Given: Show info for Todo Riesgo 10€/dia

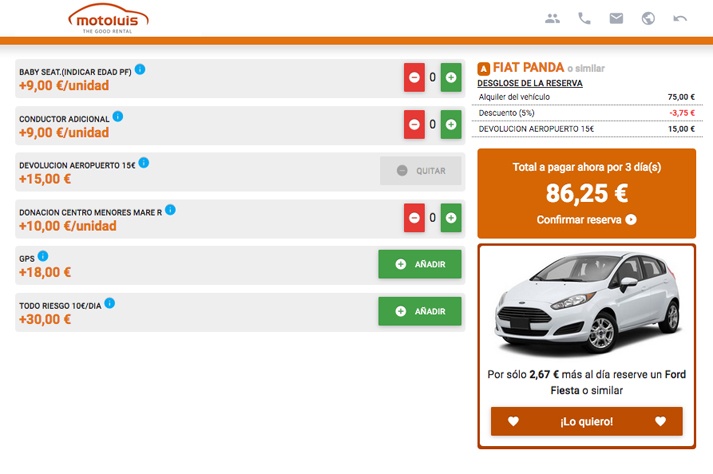Looking at the screenshot, I should 110,303.
